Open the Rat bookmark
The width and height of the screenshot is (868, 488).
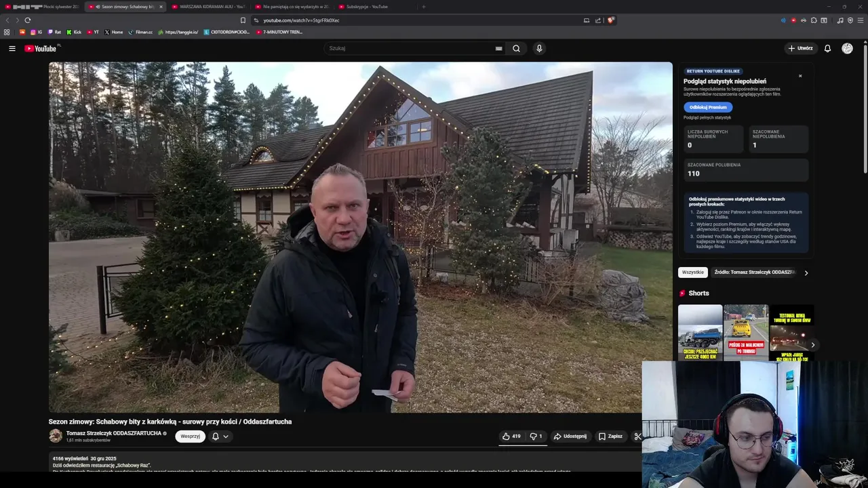click(54, 32)
